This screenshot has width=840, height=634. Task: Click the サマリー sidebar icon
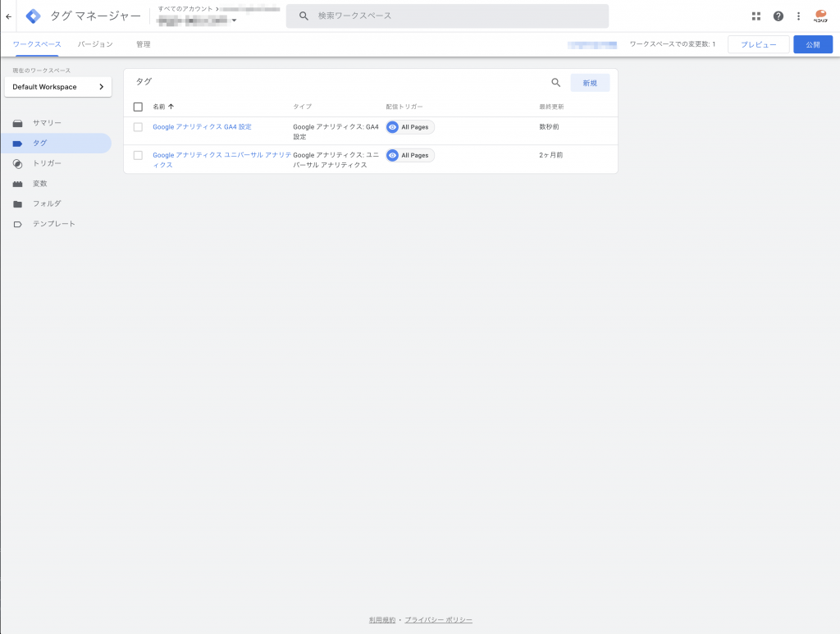pos(18,123)
